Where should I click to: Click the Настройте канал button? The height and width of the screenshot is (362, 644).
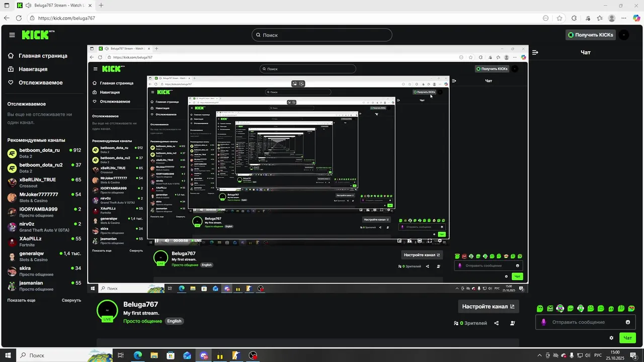tap(488, 307)
